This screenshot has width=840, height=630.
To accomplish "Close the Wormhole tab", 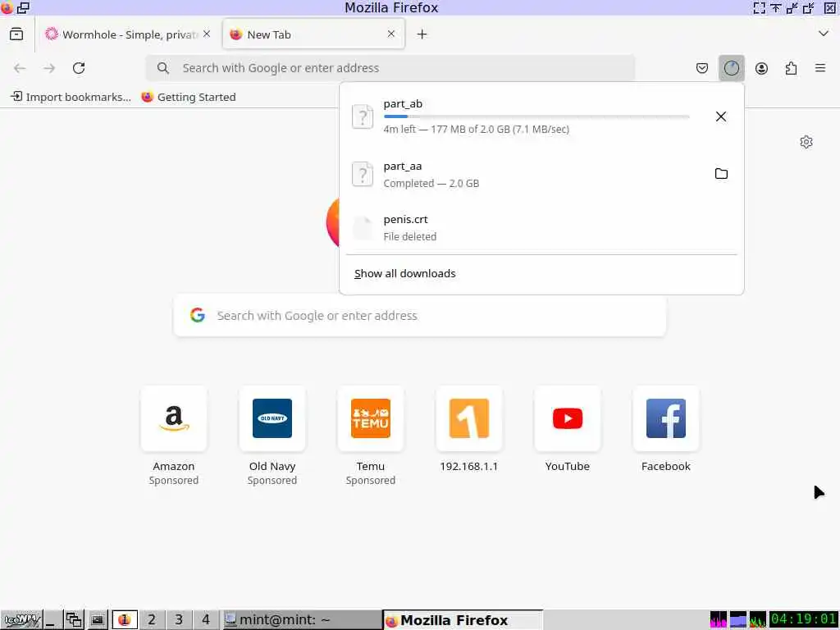I will click(x=207, y=34).
